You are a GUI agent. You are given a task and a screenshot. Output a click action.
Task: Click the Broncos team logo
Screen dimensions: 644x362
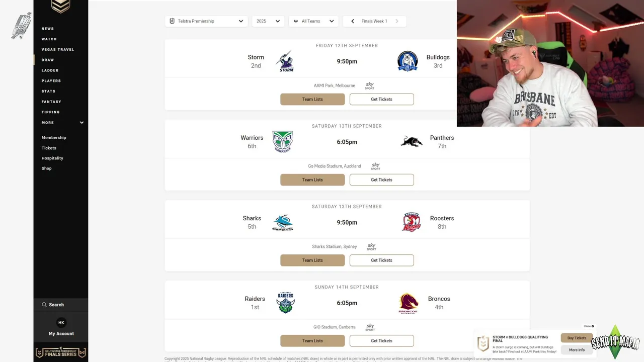408,303
